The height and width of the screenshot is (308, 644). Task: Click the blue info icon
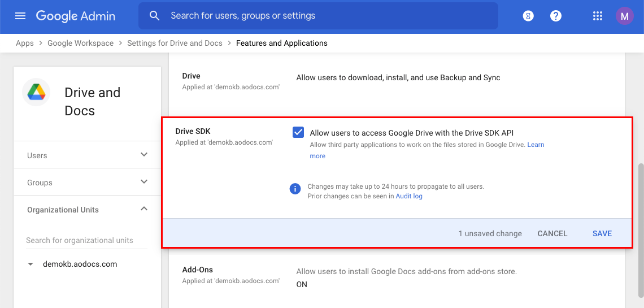[x=295, y=189]
